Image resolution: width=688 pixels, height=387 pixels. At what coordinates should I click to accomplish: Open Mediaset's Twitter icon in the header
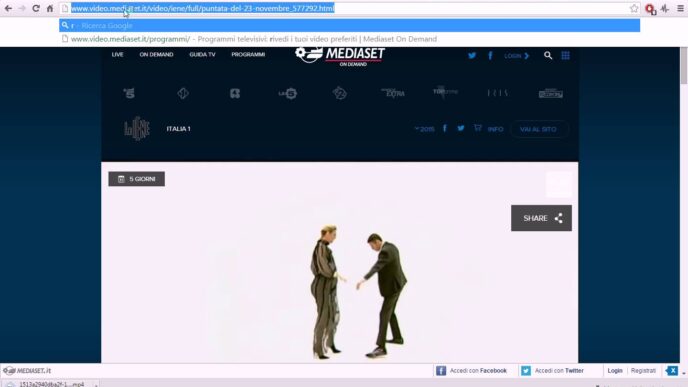point(472,55)
